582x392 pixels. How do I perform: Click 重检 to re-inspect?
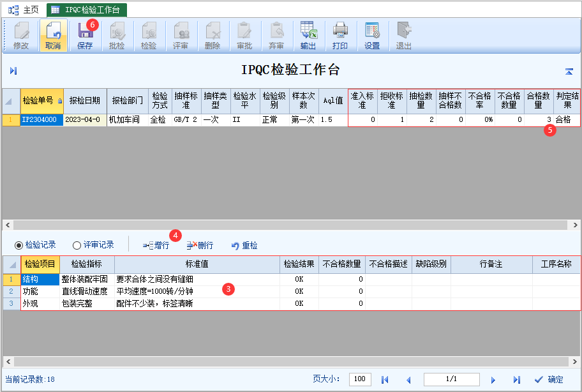click(244, 245)
